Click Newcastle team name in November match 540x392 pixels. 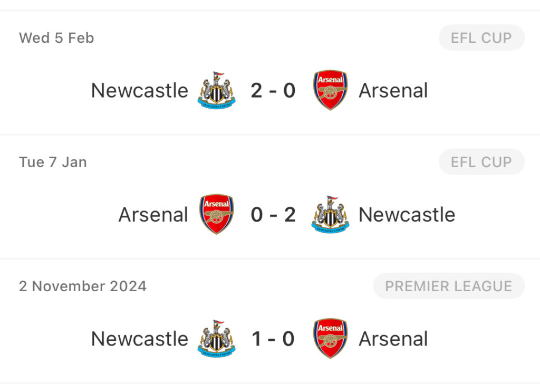coord(139,339)
